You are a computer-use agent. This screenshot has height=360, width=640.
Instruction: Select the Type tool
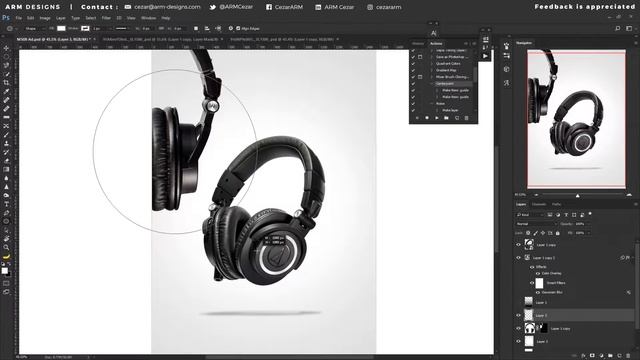coord(6,204)
